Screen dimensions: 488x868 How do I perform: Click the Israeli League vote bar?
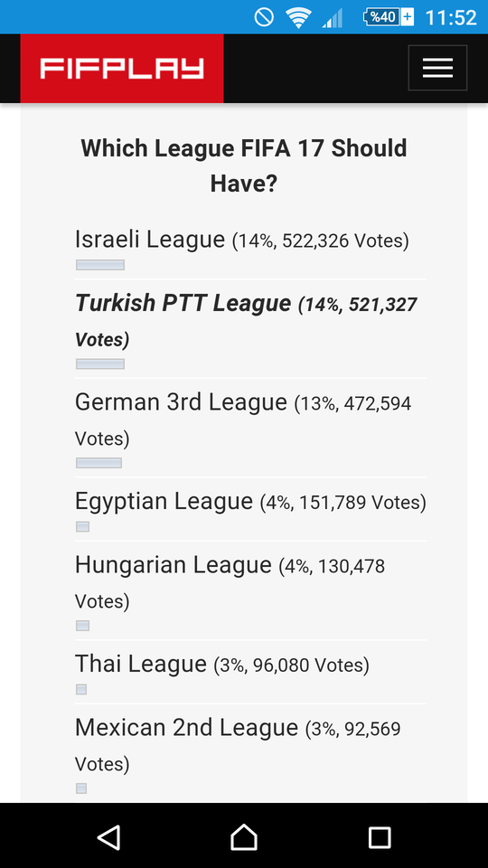pyautogui.click(x=100, y=265)
